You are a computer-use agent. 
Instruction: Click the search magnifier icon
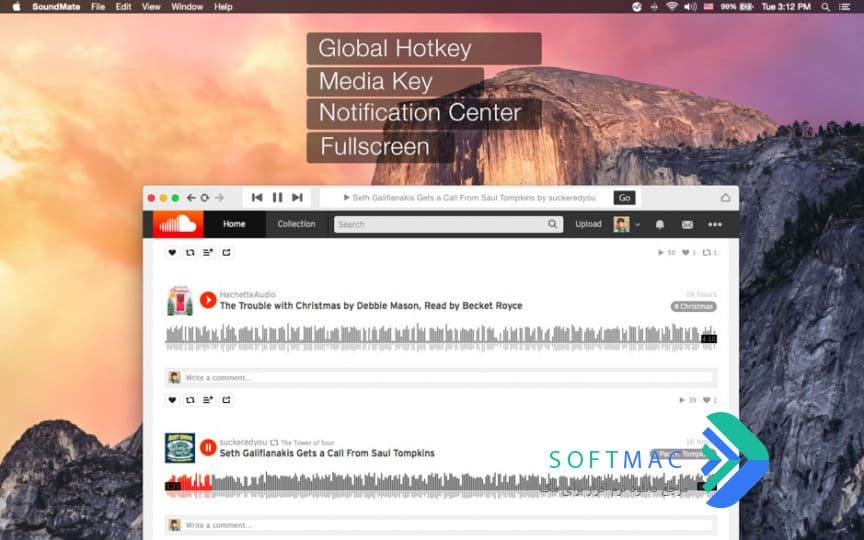pos(553,224)
